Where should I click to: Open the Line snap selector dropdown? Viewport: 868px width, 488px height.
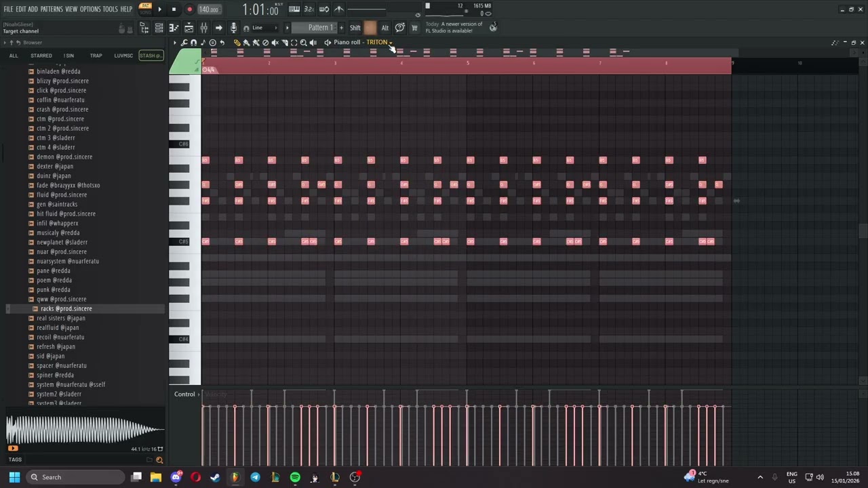[264, 28]
